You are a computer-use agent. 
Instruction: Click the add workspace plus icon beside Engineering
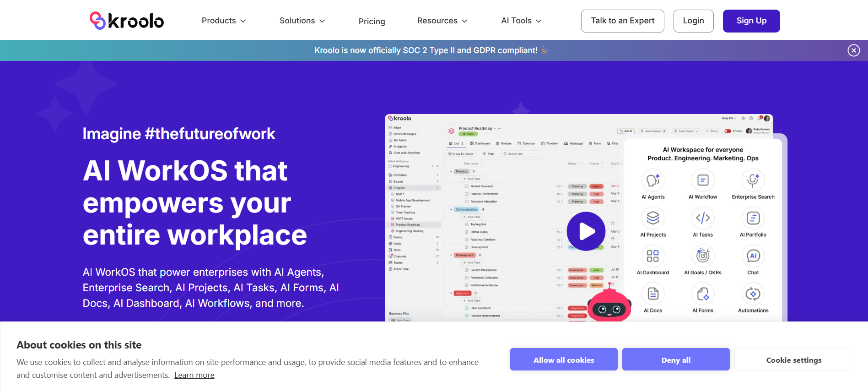tap(437, 166)
